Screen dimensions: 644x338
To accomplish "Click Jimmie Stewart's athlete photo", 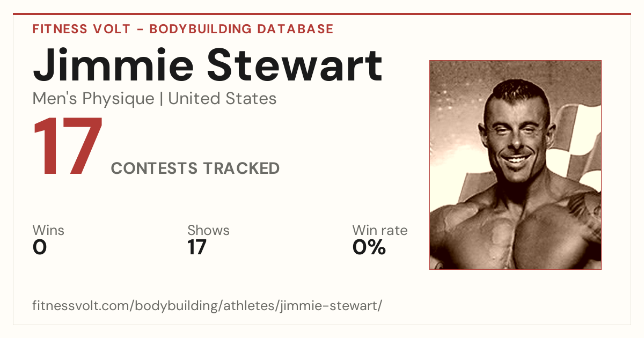I will click(x=515, y=165).
